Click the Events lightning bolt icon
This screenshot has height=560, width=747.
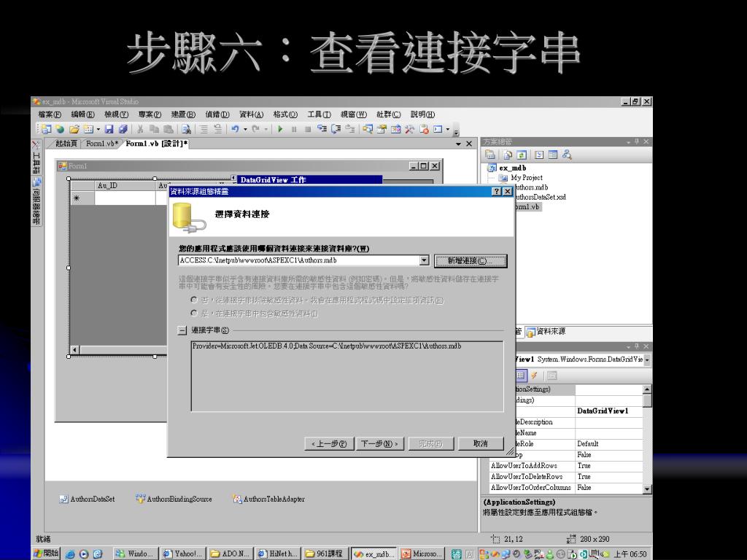click(535, 376)
